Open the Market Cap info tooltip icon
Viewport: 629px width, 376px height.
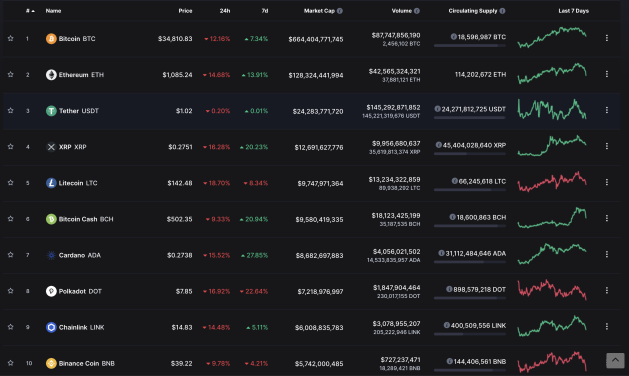pyautogui.click(x=340, y=11)
